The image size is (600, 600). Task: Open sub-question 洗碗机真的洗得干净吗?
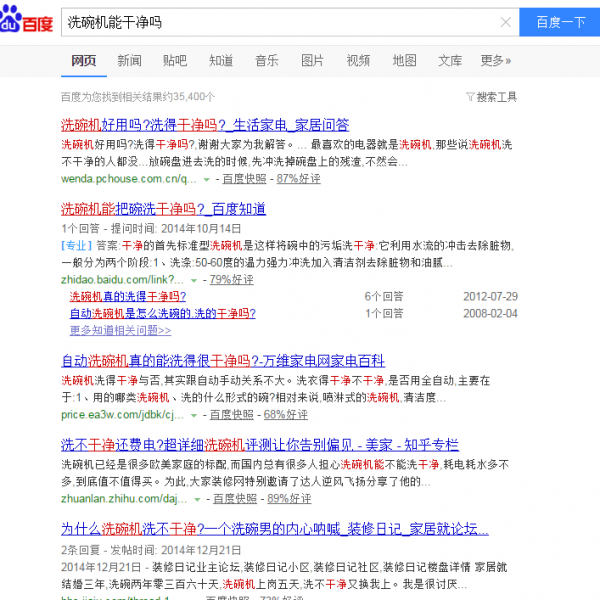coord(127,297)
